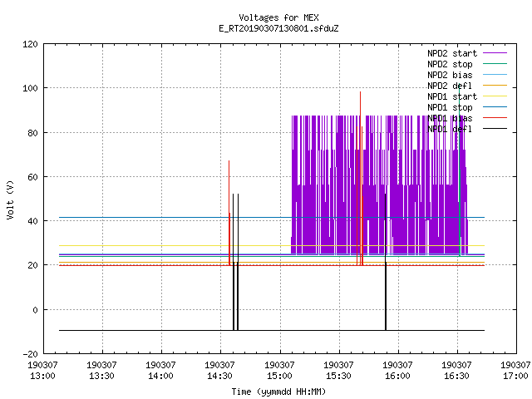The image size is (532, 399).
Task: Click the yellow NPD1 start legend line
Action: tap(495, 96)
